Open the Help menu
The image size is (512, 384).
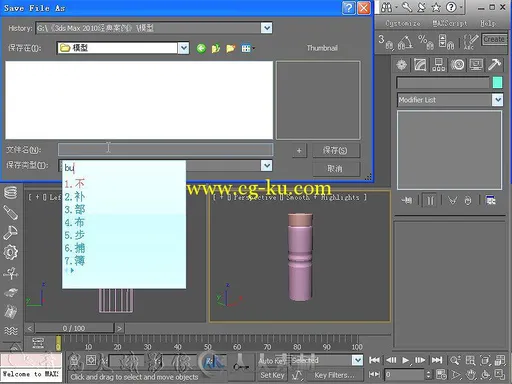(488, 23)
